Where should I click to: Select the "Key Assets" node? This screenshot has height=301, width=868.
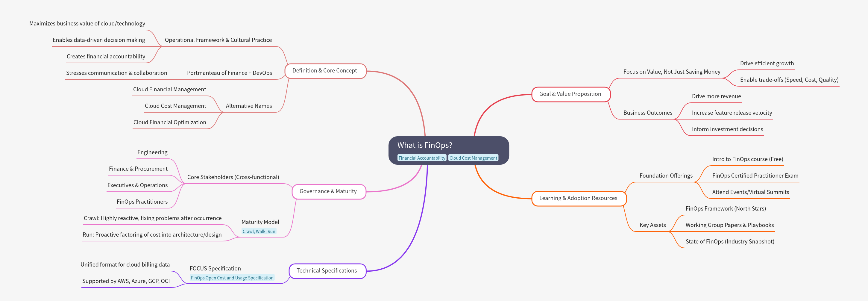[652, 225]
